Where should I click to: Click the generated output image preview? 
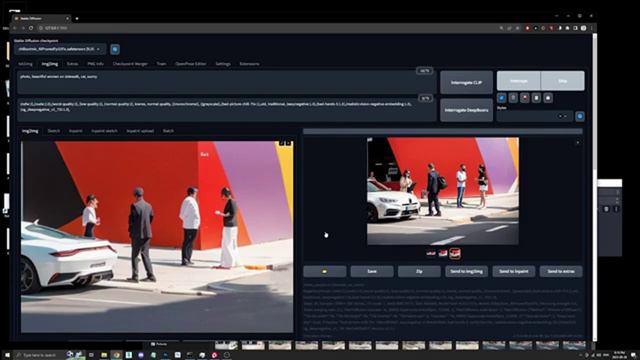[x=443, y=191]
